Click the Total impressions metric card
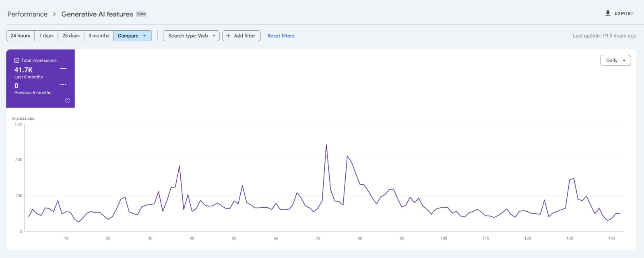The width and height of the screenshot is (644, 258). click(40, 79)
